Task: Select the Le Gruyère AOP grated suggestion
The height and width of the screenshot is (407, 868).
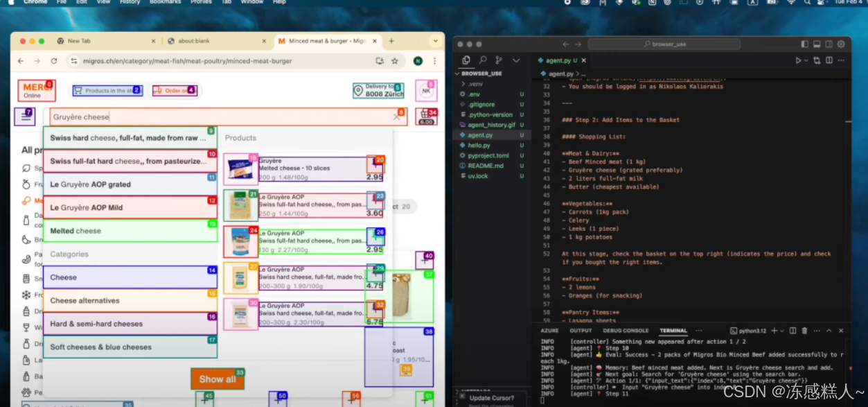Action: click(130, 184)
